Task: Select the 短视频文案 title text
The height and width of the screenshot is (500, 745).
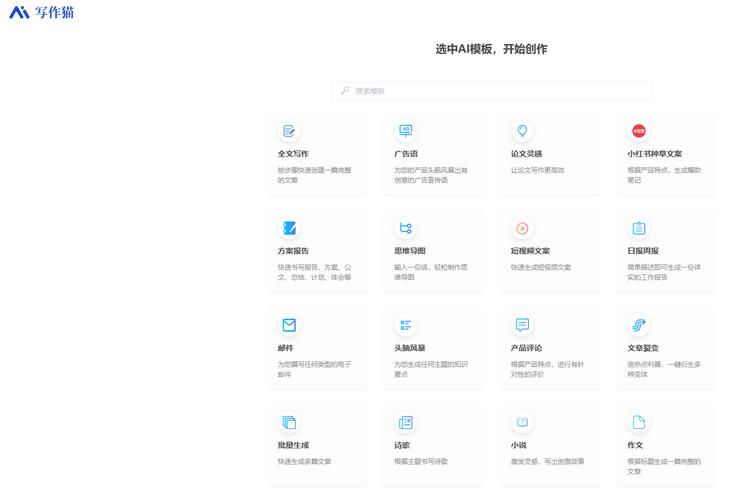Action: point(530,250)
